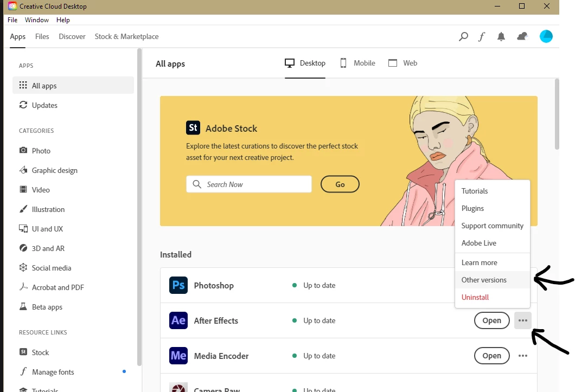Show Web apps tab
This screenshot has width=575, height=392.
pos(403,63)
